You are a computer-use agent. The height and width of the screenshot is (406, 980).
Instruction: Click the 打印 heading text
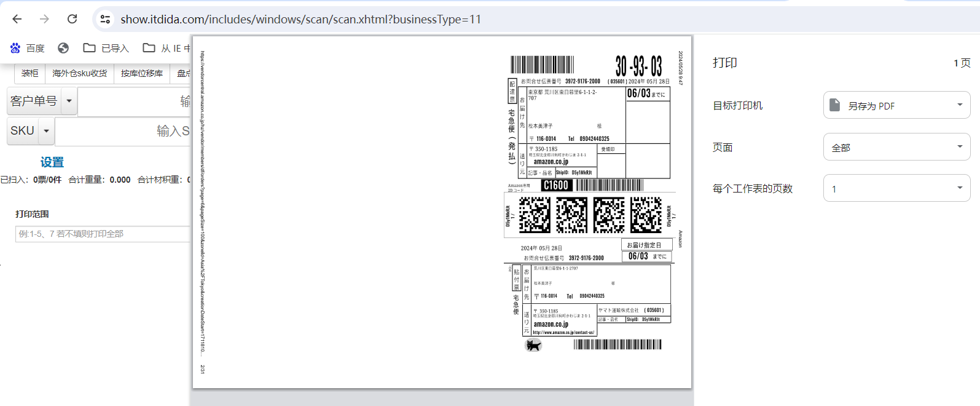pos(725,63)
